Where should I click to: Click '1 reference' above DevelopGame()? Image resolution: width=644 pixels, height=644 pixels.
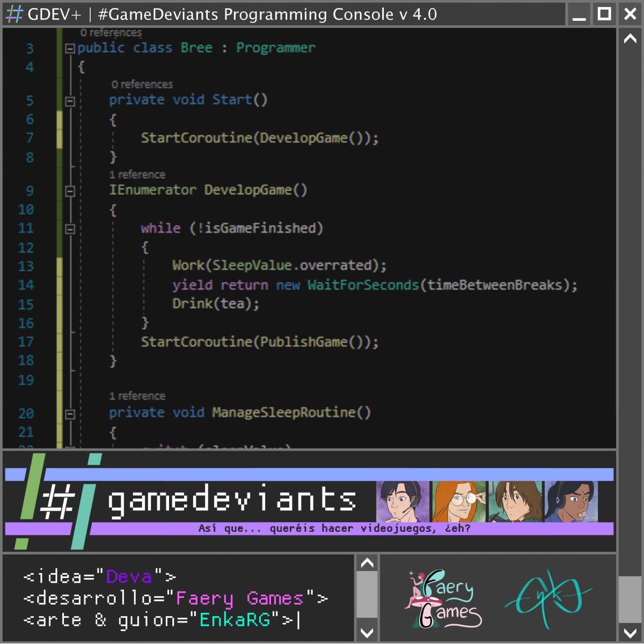(137, 175)
